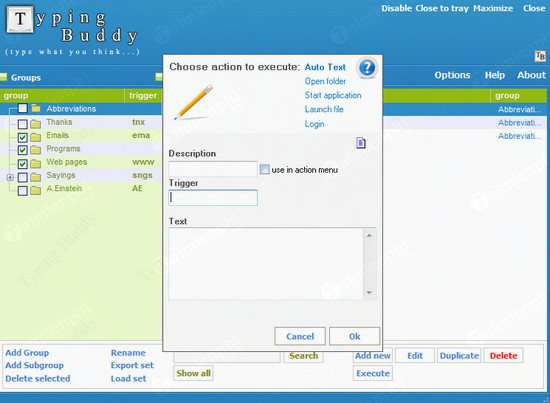The height and width of the screenshot is (403, 550).
Task: Click the pencil image in the dialog
Action: tap(194, 102)
